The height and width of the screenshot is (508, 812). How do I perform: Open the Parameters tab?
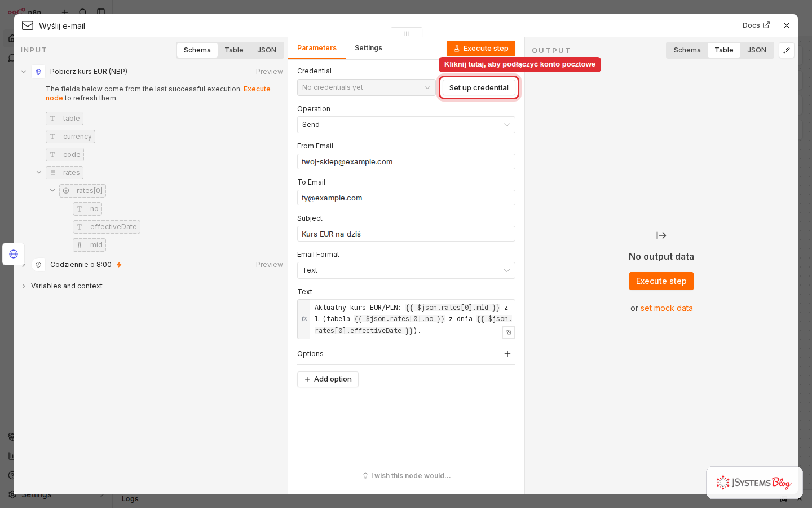point(317,48)
